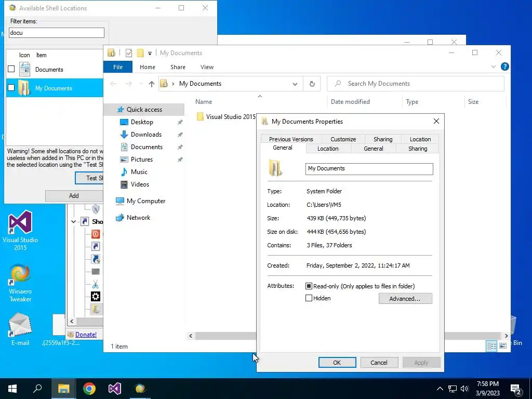Image resolution: width=532 pixels, height=399 pixels.
Task: Open the Windows Start menu
Action: [12, 389]
